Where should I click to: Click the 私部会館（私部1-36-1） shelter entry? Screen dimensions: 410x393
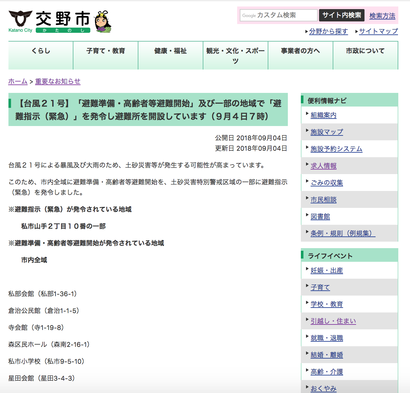click(43, 294)
